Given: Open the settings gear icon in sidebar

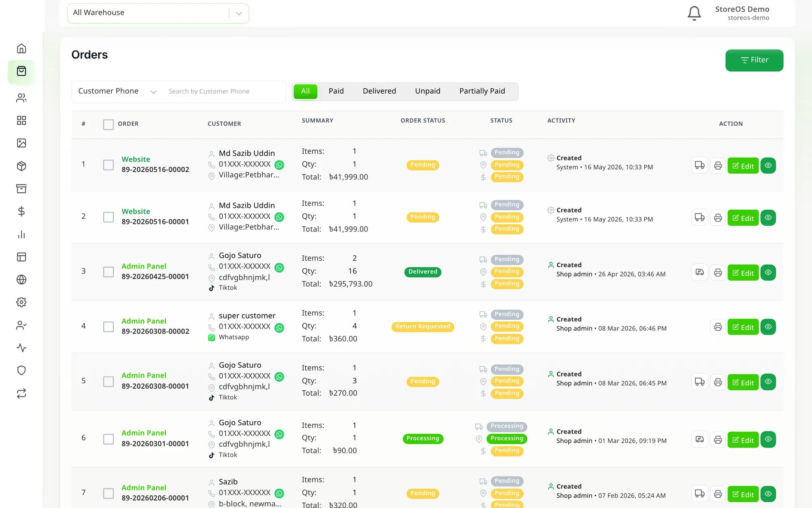Looking at the screenshot, I should tap(21, 302).
